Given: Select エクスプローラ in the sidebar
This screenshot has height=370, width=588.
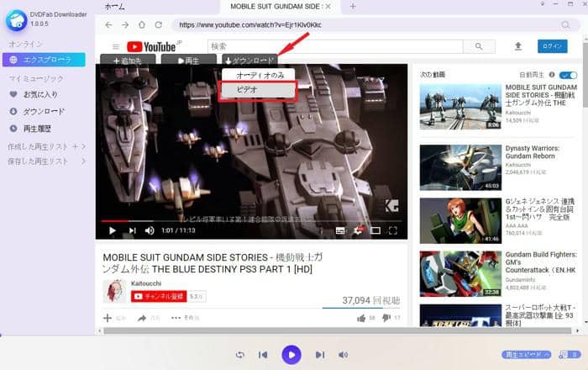Looking at the screenshot, I should [44, 60].
